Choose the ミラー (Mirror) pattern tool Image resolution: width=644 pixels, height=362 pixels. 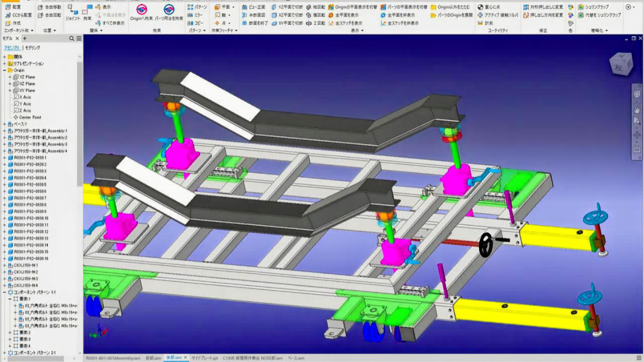point(195,15)
